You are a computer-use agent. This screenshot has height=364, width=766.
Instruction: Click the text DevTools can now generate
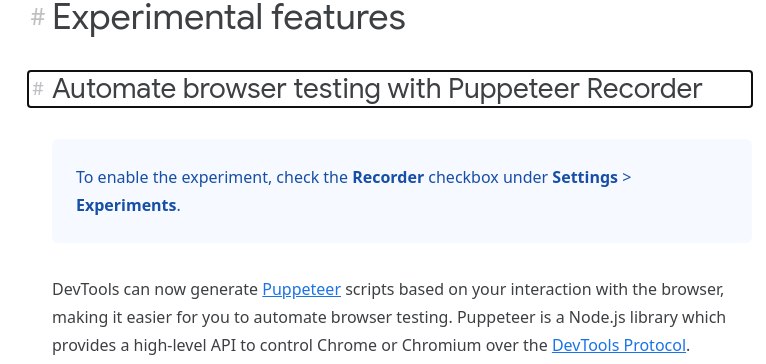tap(155, 289)
